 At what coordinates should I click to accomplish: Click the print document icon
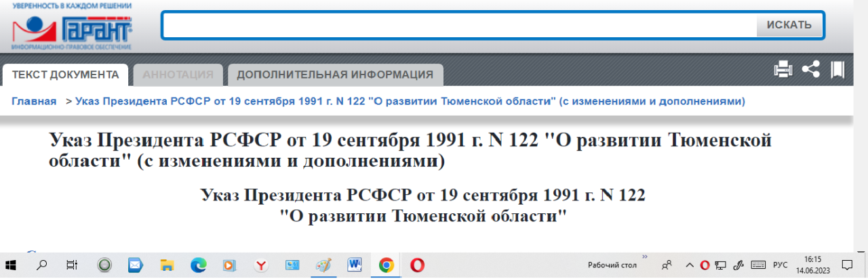[x=783, y=70]
